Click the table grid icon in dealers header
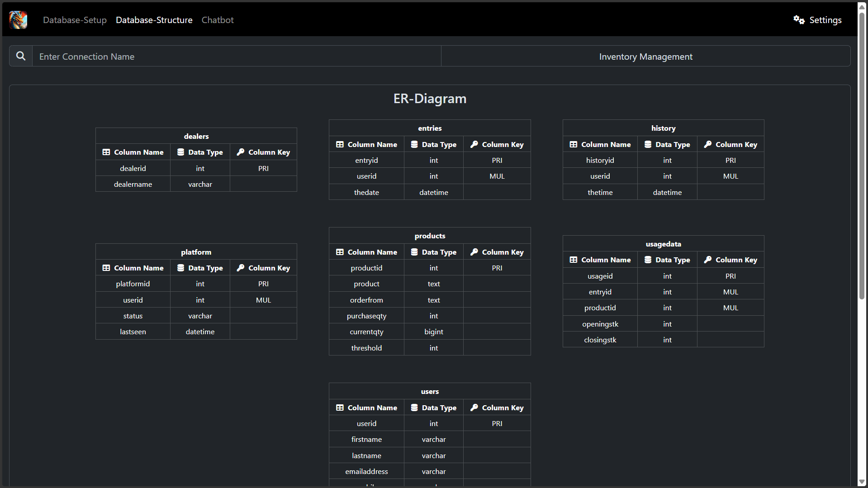868x488 pixels. [x=106, y=152]
